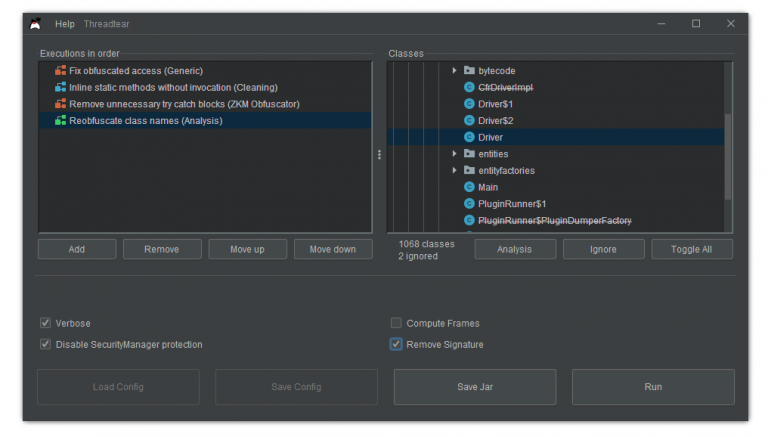
Task: Select the Driver$2 class entry
Action: coord(495,121)
